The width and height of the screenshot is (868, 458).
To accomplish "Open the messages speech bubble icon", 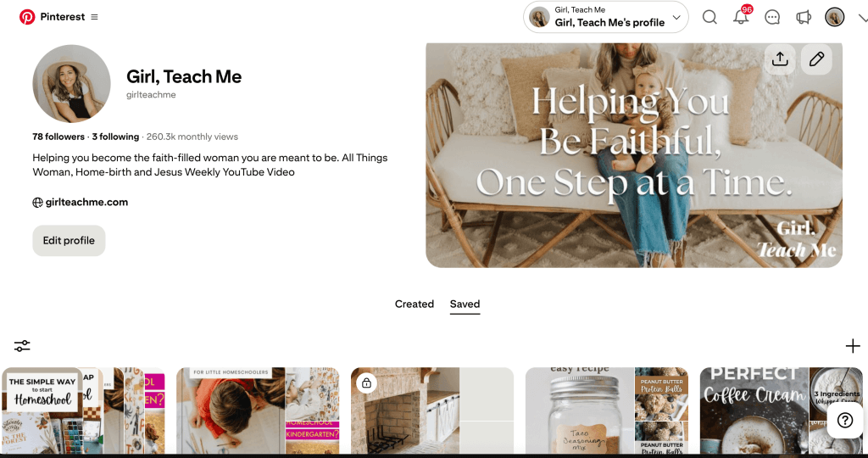I will pyautogui.click(x=771, y=17).
